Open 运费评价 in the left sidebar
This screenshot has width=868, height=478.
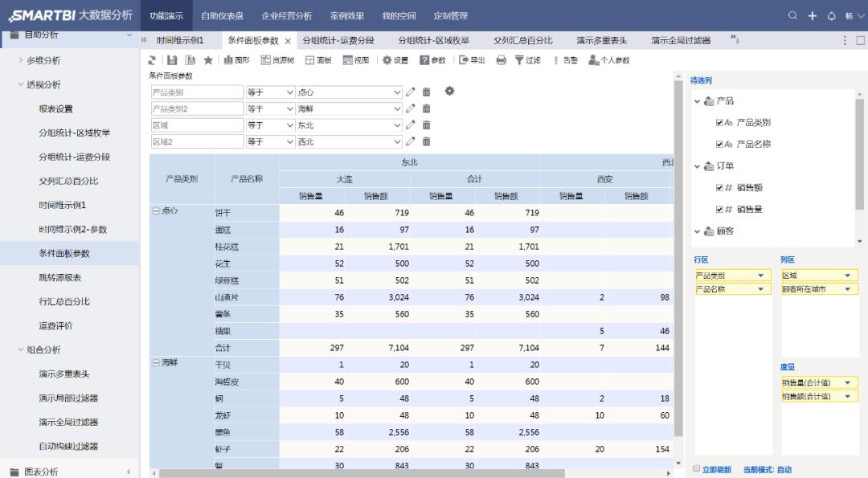click(56, 325)
